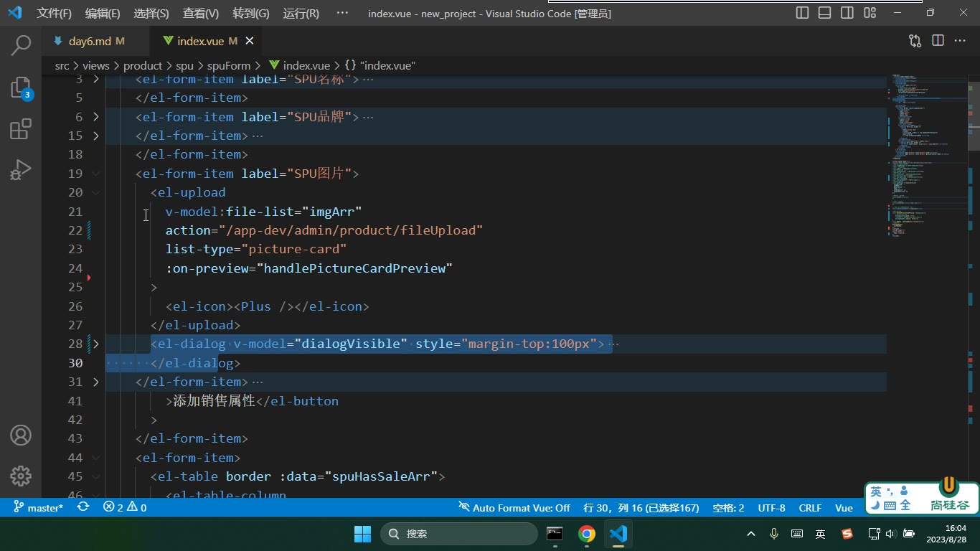Viewport: 980px width, 551px height.
Task: Open Source Control with 3 pending changes
Action: (21, 88)
